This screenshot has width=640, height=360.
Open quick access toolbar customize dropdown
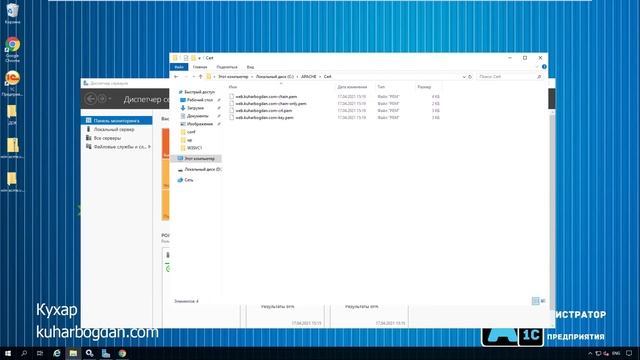click(x=200, y=58)
